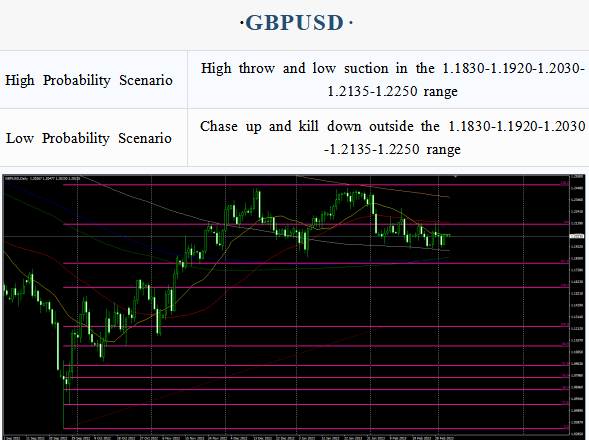This screenshot has height=440, width=589.
Task: Click the date axis along the chart bottom
Action: pyautogui.click(x=285, y=437)
